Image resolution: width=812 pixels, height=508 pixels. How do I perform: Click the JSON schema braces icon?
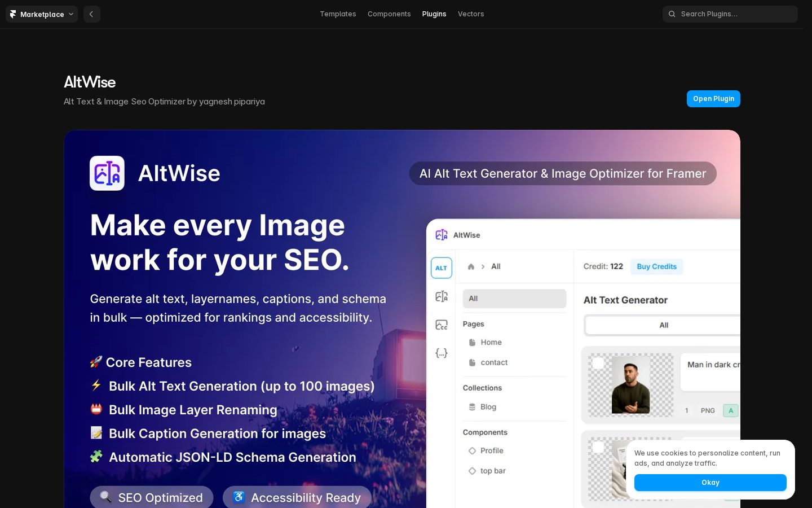click(x=442, y=353)
